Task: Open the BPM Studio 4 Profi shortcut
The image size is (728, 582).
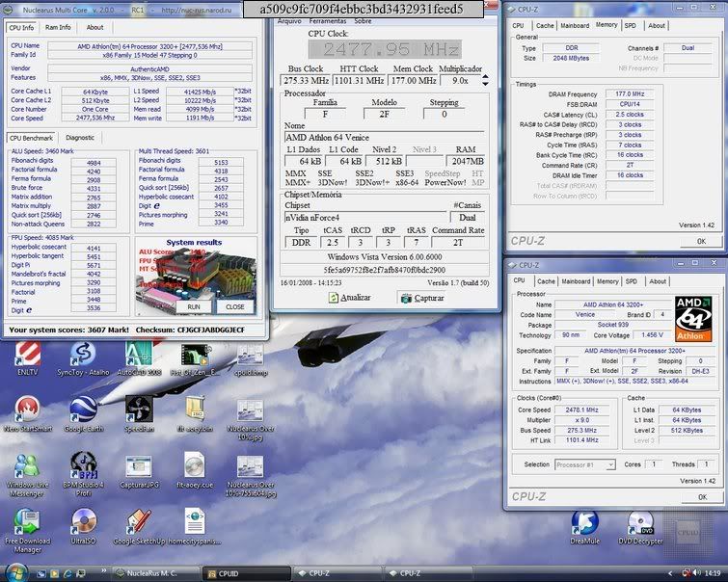Action: click(83, 466)
